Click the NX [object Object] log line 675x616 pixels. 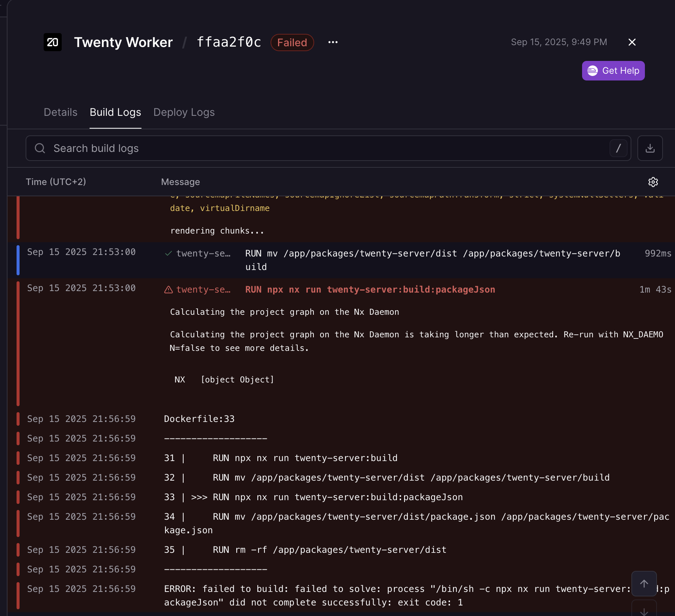point(224,380)
